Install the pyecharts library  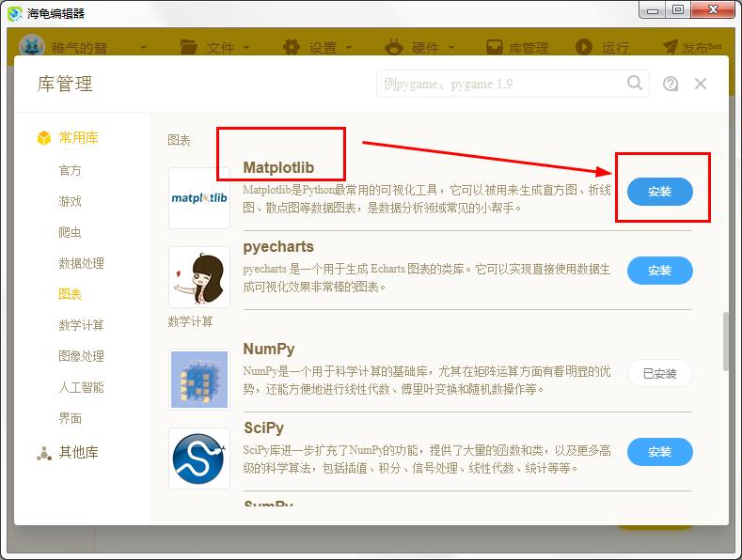659,271
